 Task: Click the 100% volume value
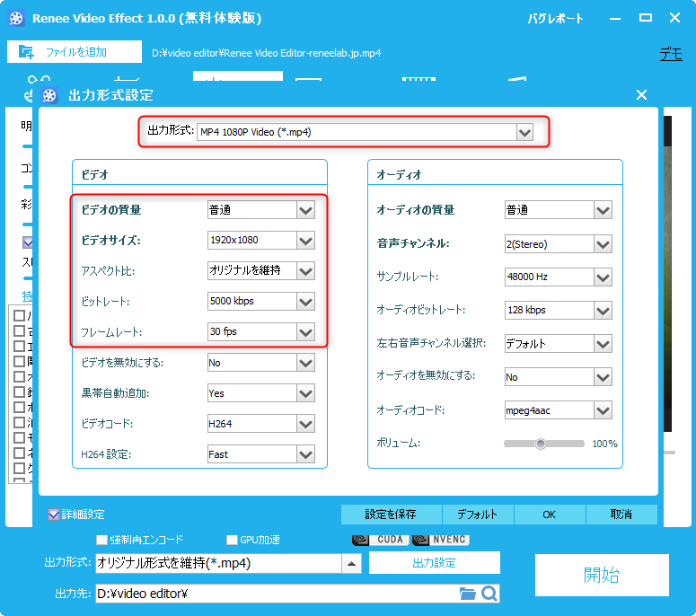click(604, 444)
